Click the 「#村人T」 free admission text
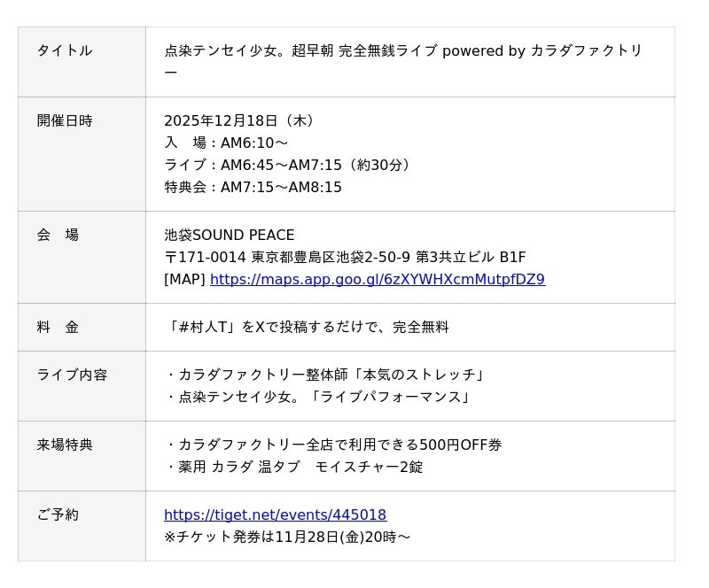 307,328
